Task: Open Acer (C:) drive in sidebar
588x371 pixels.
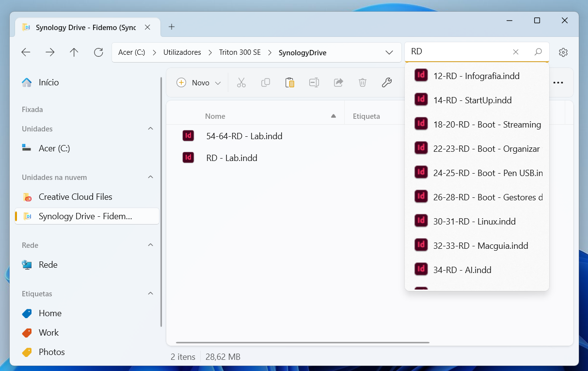Action: pos(87,148)
